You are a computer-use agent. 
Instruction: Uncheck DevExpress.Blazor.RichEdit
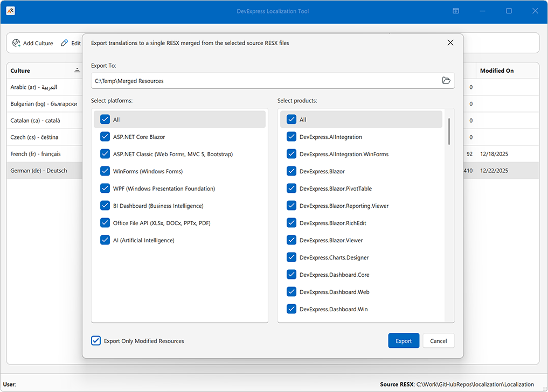[292, 222]
